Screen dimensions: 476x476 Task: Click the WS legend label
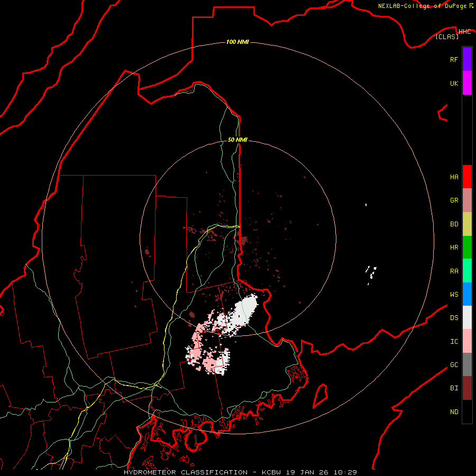454,295
